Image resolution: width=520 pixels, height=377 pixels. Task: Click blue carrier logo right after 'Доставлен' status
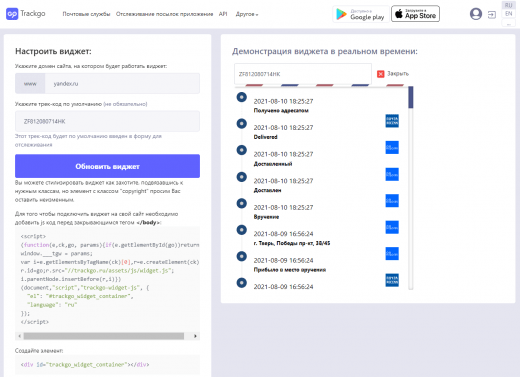tap(392, 201)
